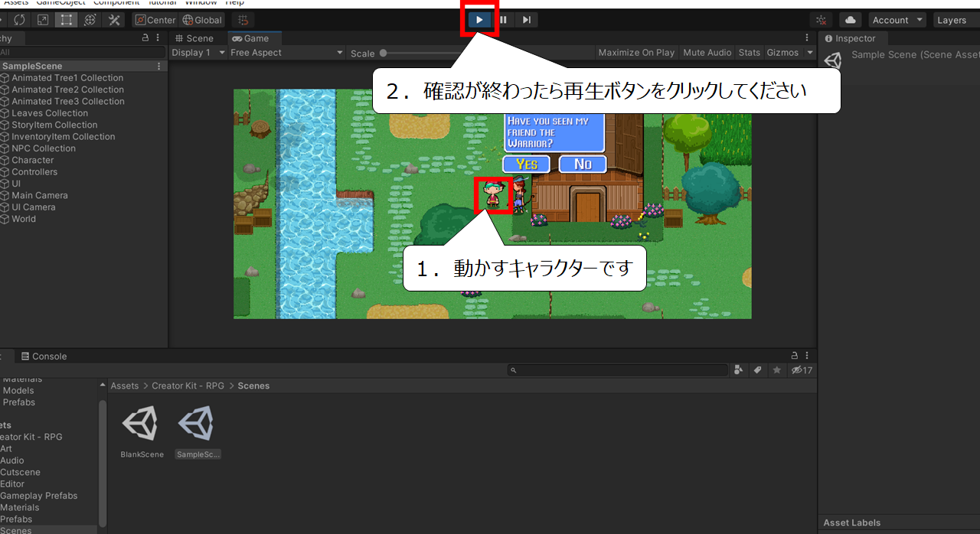Open the Display 1 dropdown

[198, 53]
